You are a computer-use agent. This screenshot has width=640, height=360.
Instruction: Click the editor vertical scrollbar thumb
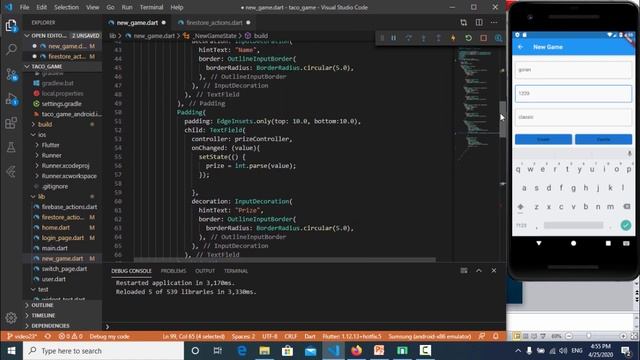point(502,119)
